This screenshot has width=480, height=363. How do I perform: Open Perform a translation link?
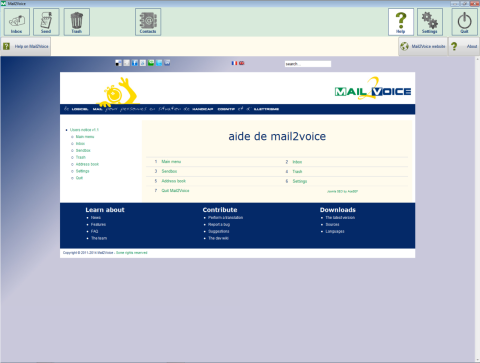coord(226,218)
